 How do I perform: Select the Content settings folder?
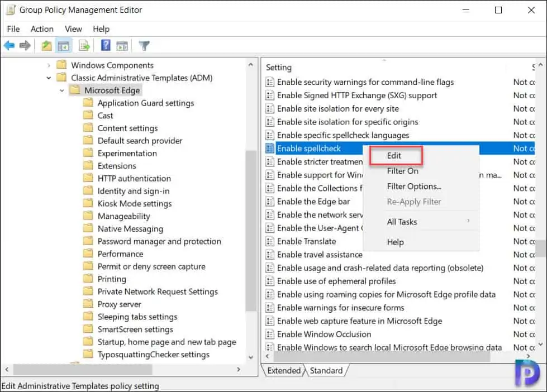pos(128,128)
